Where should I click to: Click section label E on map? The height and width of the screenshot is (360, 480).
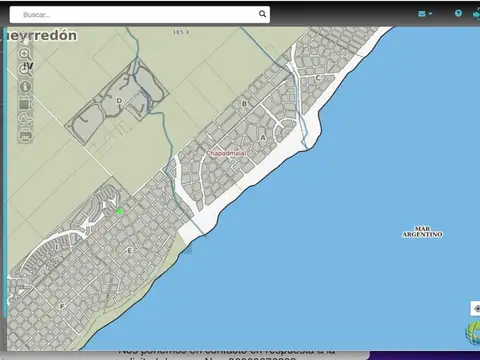tap(130, 251)
